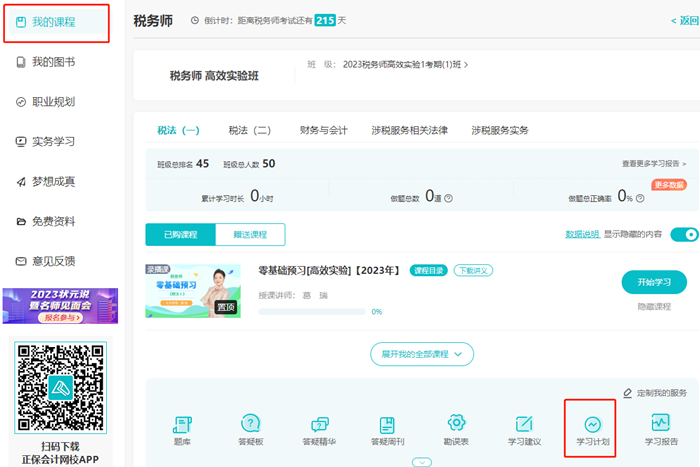Click 班级总人数 50 text

[249, 164]
